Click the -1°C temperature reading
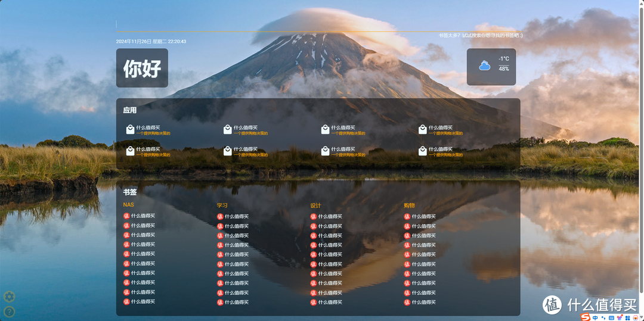Image resolution: width=644 pixels, height=321 pixels. 504,59
